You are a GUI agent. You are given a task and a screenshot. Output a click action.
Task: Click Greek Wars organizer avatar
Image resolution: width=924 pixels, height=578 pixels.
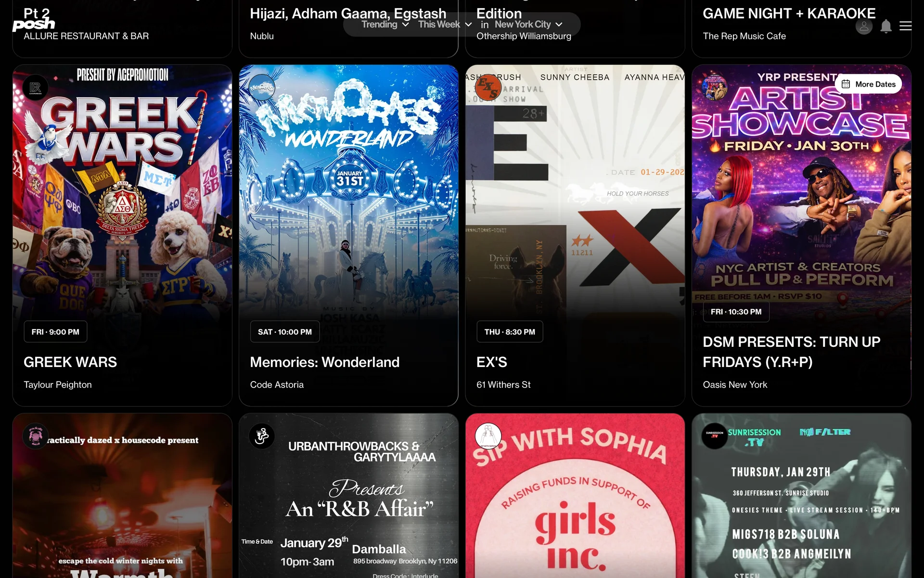coord(35,88)
